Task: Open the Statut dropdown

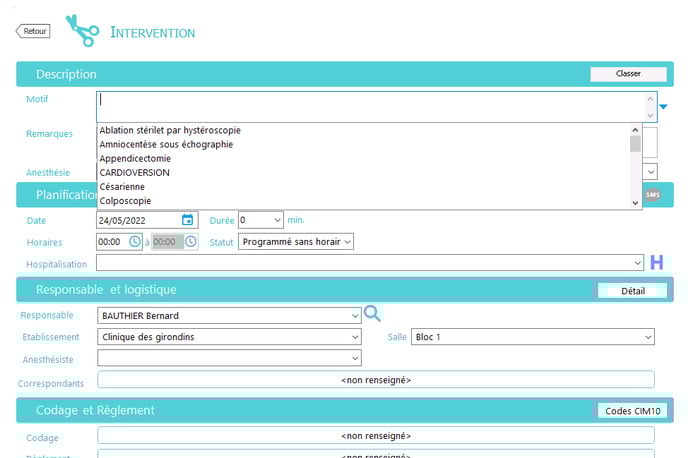Action: pos(347,242)
